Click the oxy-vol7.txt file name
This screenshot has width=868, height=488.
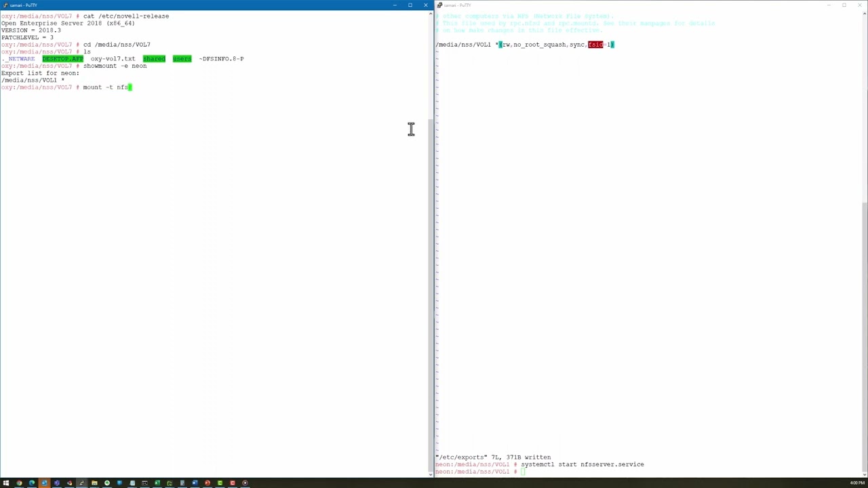tap(113, 59)
